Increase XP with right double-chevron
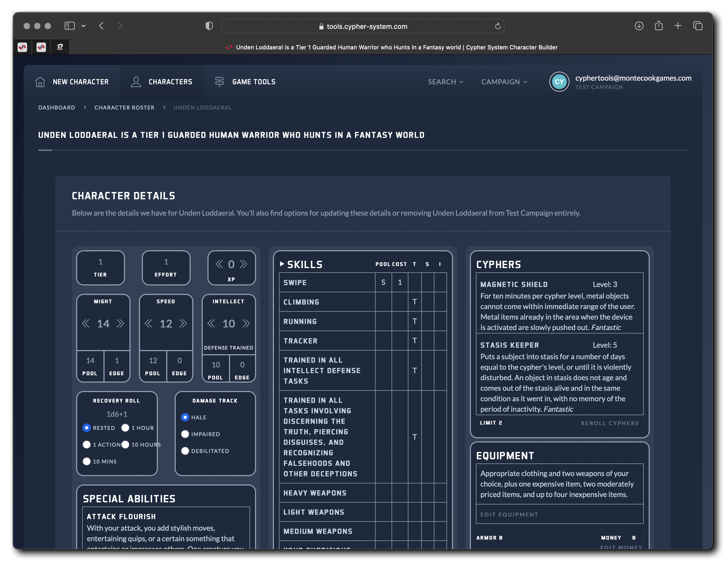 [x=244, y=264]
